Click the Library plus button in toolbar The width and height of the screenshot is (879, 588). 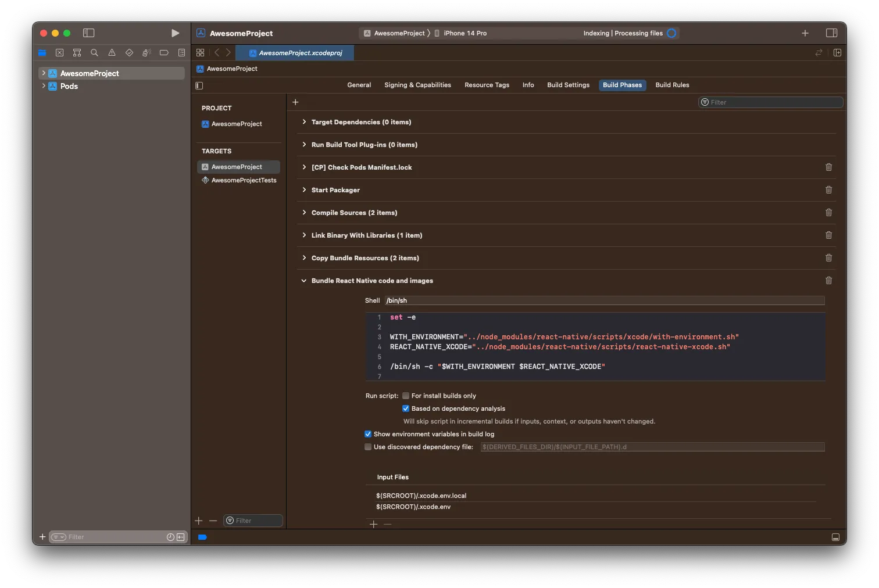pyautogui.click(x=805, y=33)
